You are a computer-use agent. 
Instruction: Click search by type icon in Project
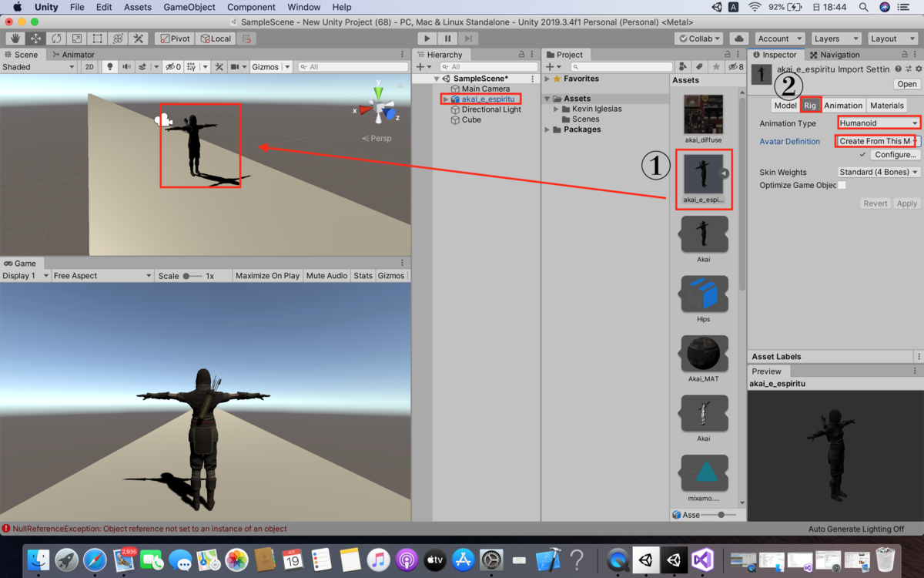pyautogui.click(x=682, y=67)
